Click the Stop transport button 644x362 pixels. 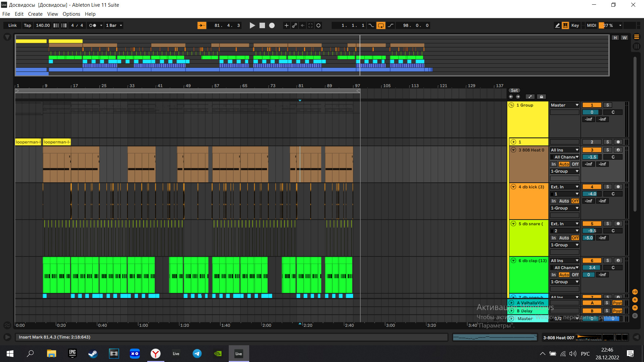coord(262,25)
